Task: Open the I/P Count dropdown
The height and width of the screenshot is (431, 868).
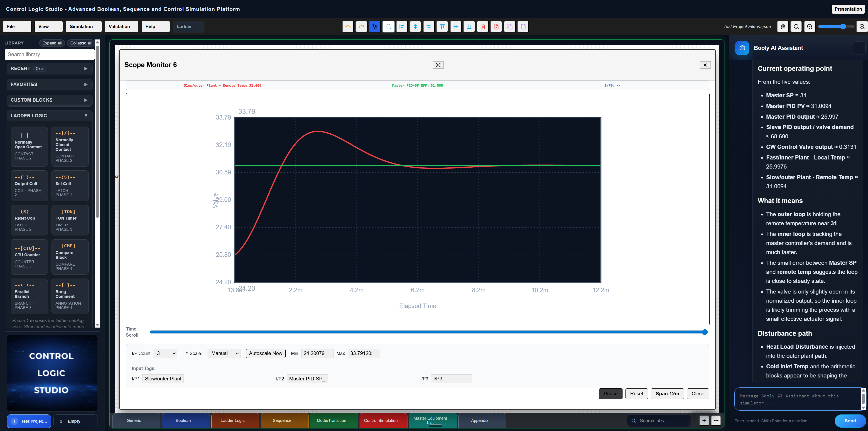Action: pos(165,353)
